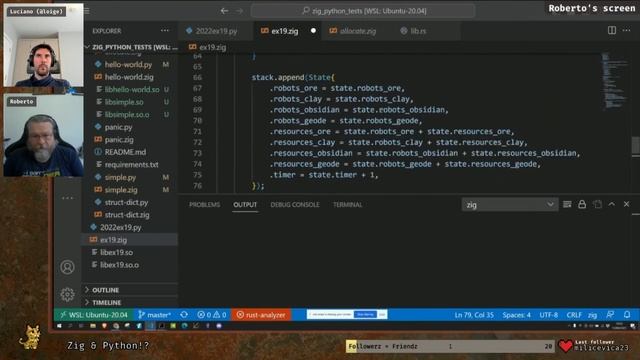Click the feedback icon in status bar
The image size is (640, 360).
click(x=610, y=315)
